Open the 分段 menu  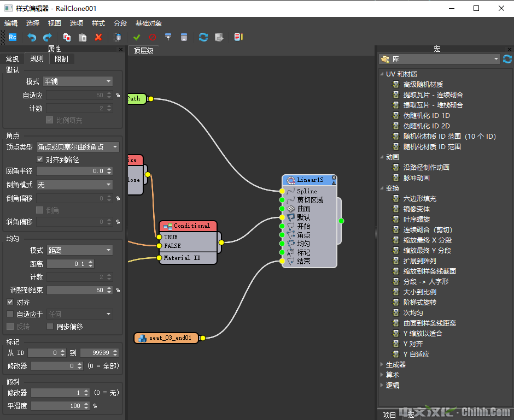coord(120,23)
